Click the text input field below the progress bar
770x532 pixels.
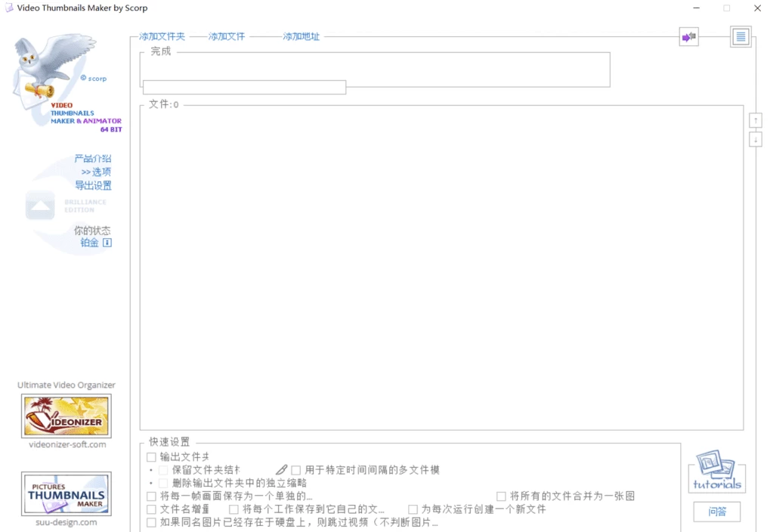pyautogui.click(x=243, y=87)
